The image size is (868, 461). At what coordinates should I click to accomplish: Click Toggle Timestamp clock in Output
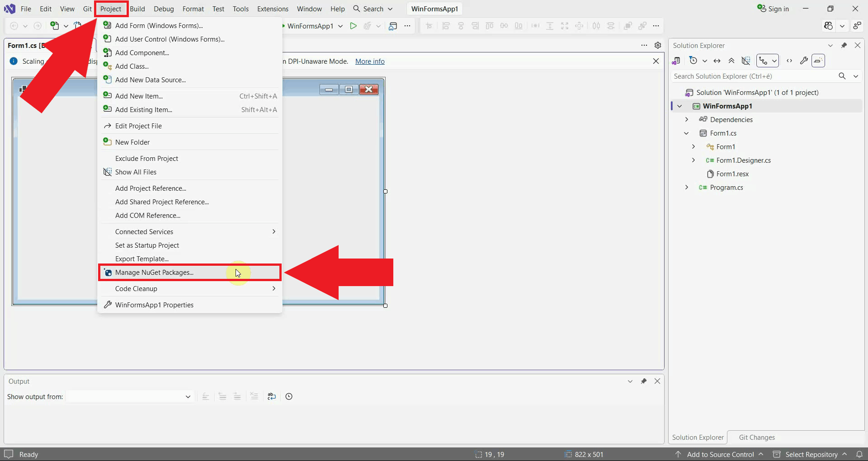point(289,396)
